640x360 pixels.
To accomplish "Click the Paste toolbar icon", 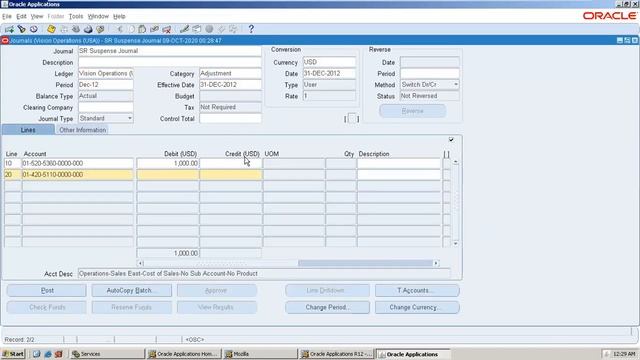I will pyautogui.click(x=142, y=29).
